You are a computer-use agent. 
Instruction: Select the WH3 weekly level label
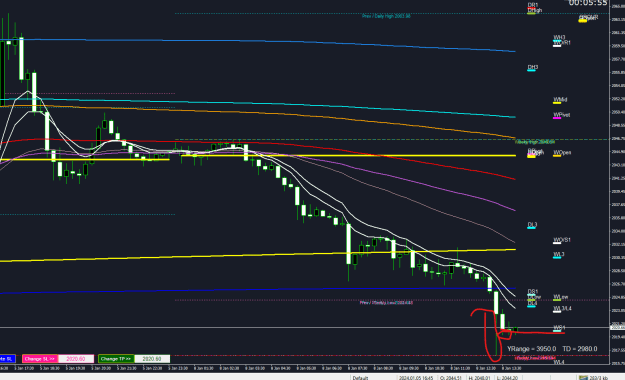point(559,37)
